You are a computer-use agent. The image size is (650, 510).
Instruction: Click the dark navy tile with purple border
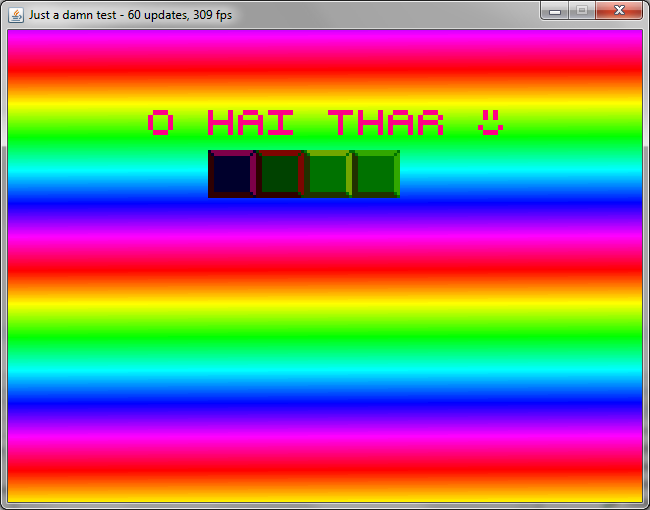[232, 174]
